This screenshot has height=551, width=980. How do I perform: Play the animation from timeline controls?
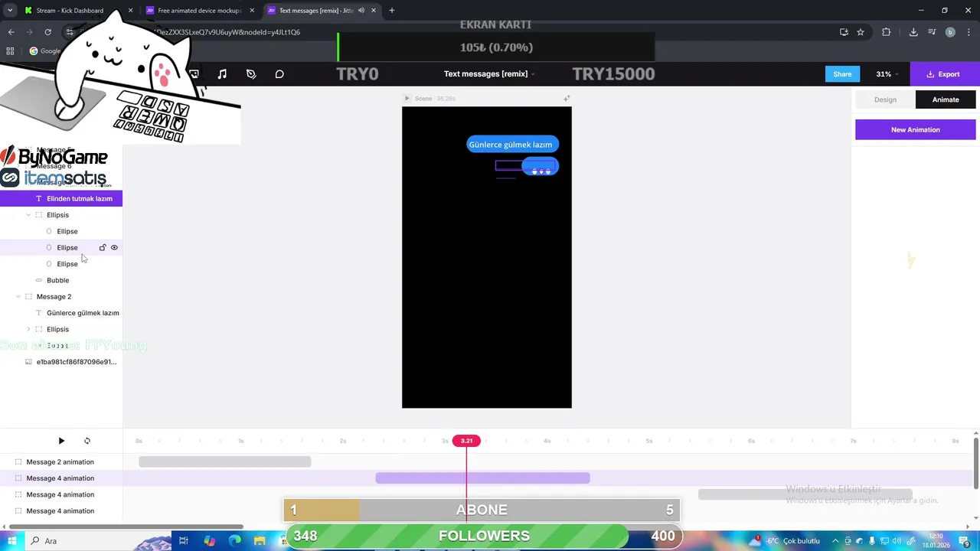pos(61,441)
